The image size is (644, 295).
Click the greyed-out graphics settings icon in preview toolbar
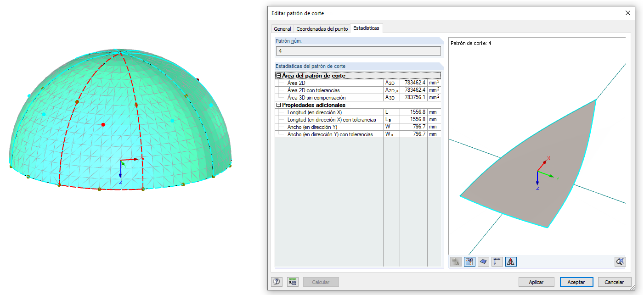pyautogui.click(x=456, y=262)
